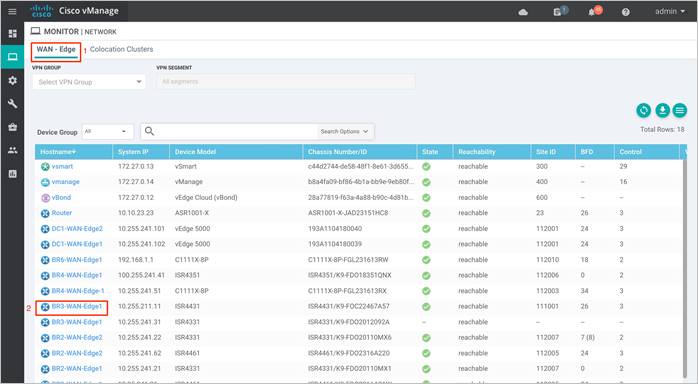The width and height of the screenshot is (698, 384).
Task: Open the Router hostname link
Action: [62, 213]
